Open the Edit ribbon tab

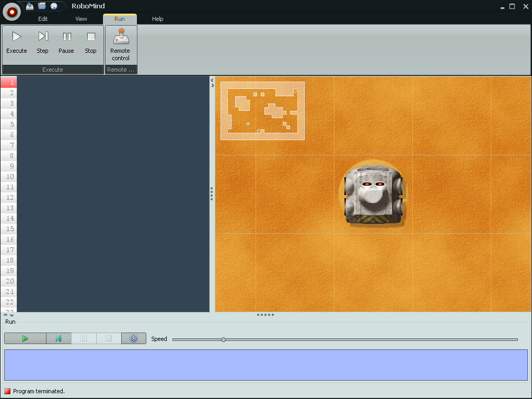coord(43,19)
